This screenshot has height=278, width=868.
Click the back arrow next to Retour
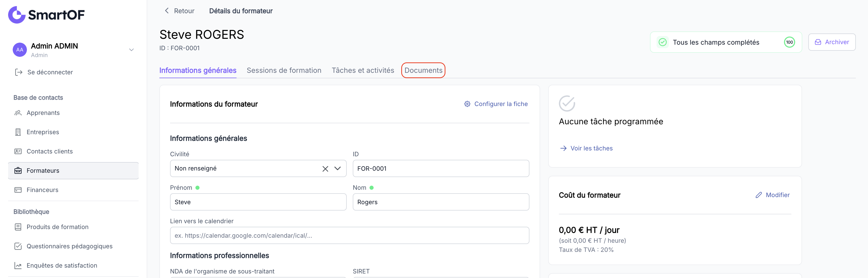166,11
